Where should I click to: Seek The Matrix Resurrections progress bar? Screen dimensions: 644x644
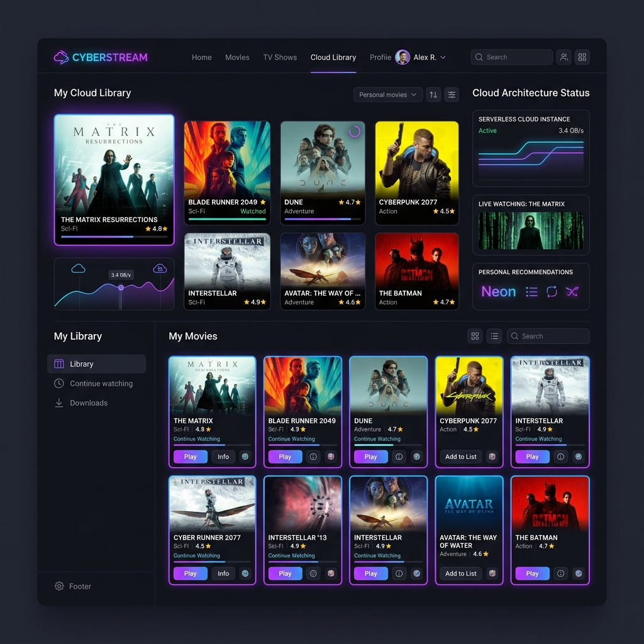coord(114,237)
